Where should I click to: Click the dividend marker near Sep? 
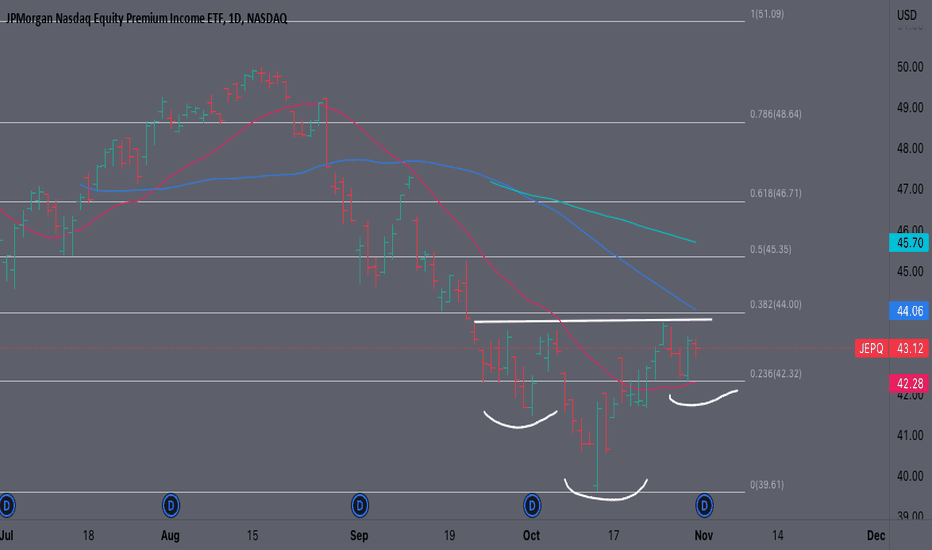[x=360, y=506]
